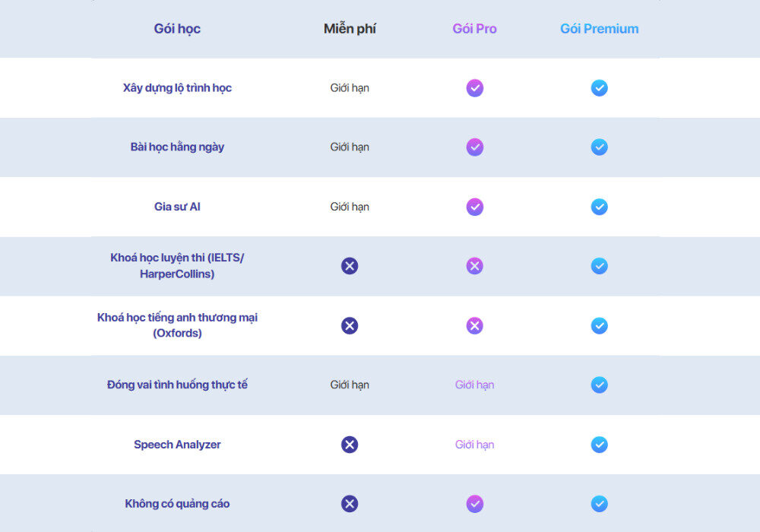
Task: Click Miễn phí X icon for Không có quảng cáo
Action: 350,504
